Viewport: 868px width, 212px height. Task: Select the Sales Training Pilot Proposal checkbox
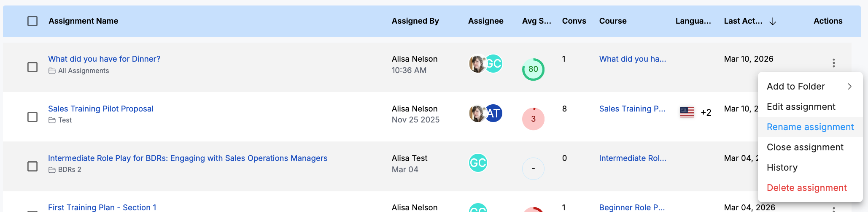pos(32,117)
